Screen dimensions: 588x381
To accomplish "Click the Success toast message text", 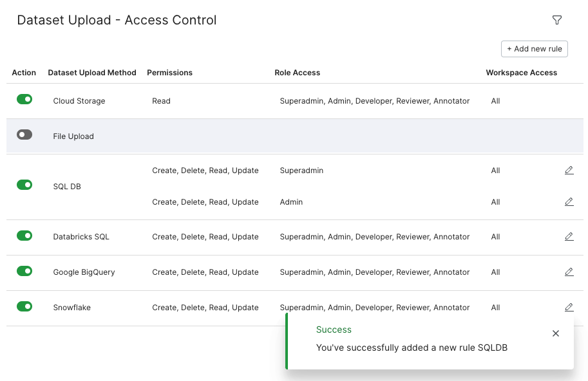I will [x=412, y=348].
